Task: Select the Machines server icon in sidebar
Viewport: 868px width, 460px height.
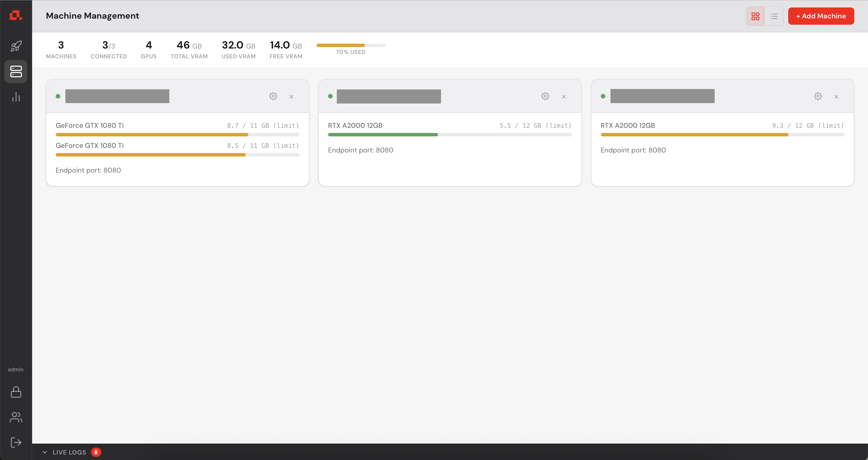Action: [16, 71]
